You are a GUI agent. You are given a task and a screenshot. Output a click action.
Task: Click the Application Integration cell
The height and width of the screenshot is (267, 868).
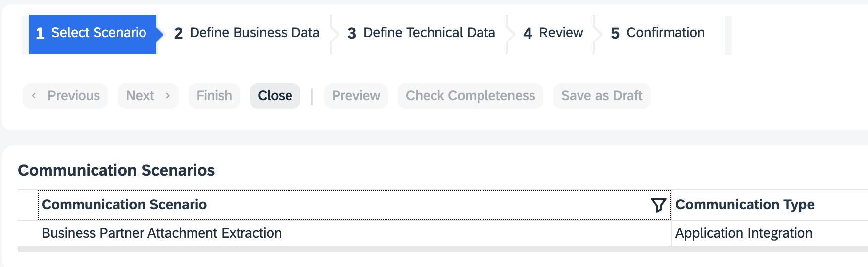[744, 233]
